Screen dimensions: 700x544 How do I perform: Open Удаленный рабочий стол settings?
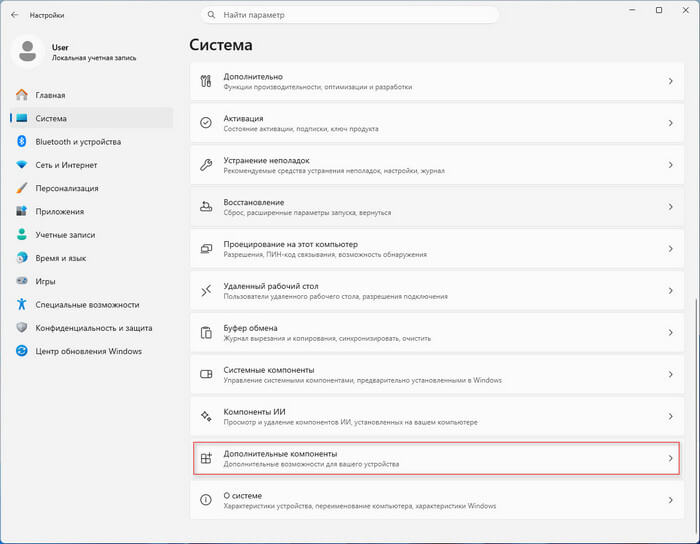pos(437,291)
